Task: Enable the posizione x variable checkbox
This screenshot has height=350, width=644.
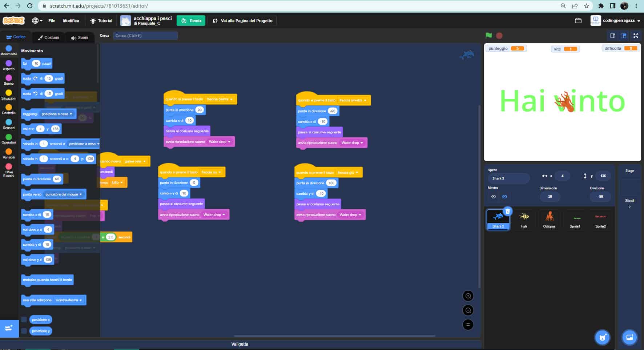Action: tap(24, 319)
